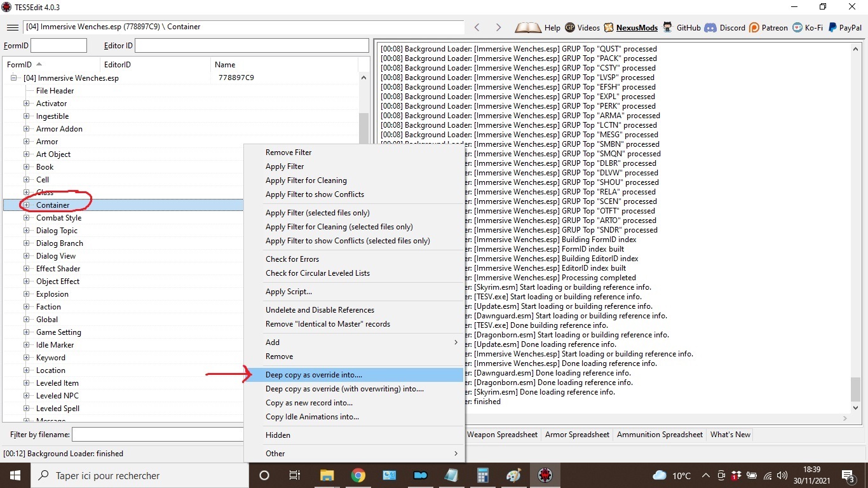
Task: Sort tree by the EditorID column header
Action: (x=155, y=65)
